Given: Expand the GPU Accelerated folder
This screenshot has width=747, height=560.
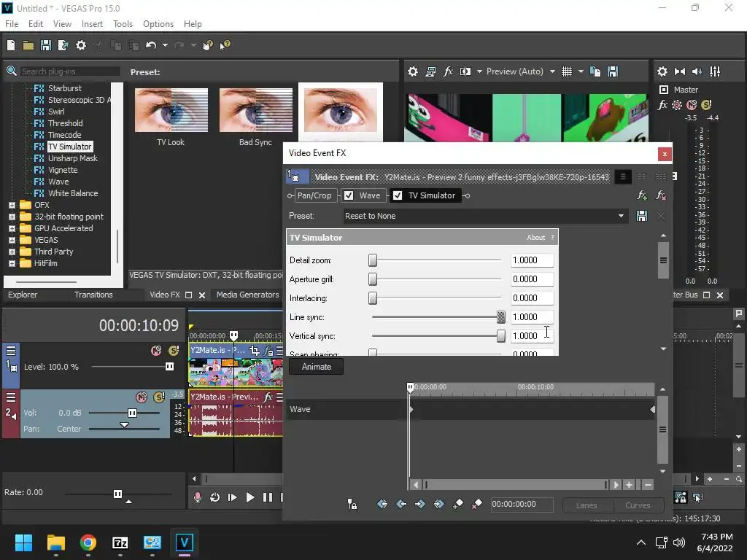Looking at the screenshot, I should 12,228.
